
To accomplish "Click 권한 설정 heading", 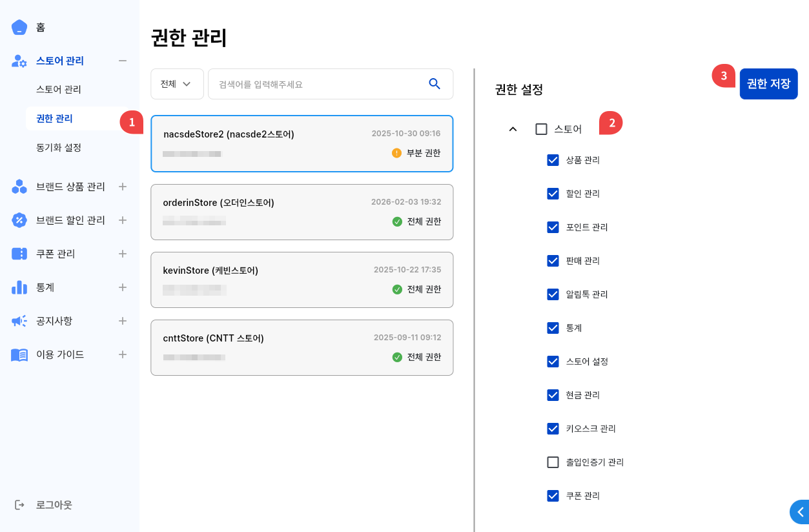I will [519, 90].
